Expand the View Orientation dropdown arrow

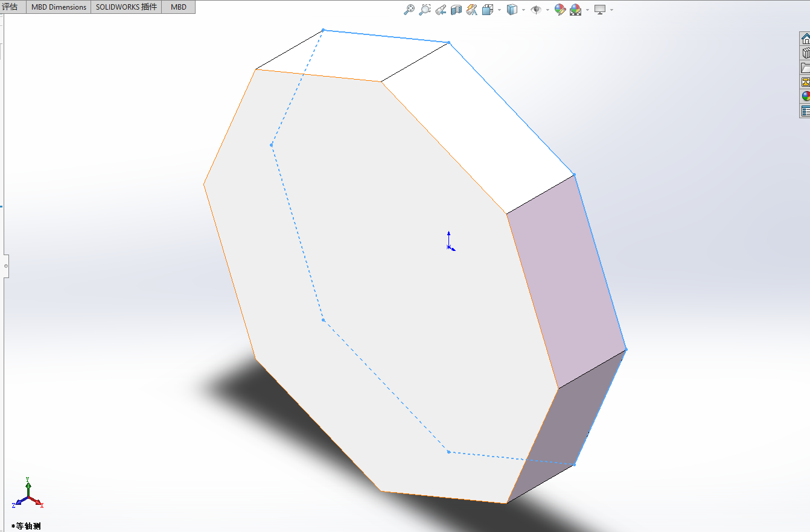click(499, 10)
